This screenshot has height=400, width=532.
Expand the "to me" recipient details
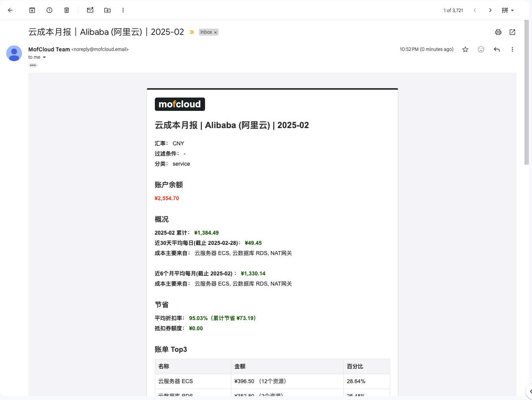44,57
